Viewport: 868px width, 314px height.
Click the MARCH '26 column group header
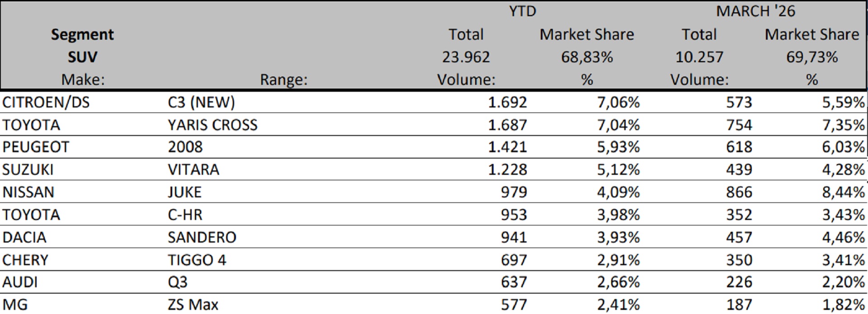pyautogui.click(x=755, y=11)
